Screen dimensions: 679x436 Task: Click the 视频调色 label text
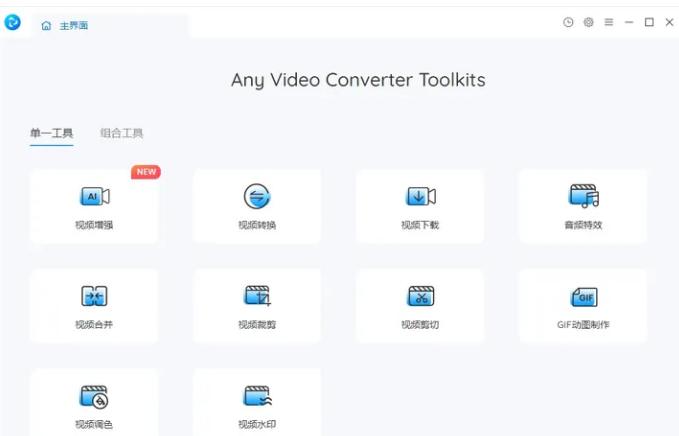pos(94,424)
